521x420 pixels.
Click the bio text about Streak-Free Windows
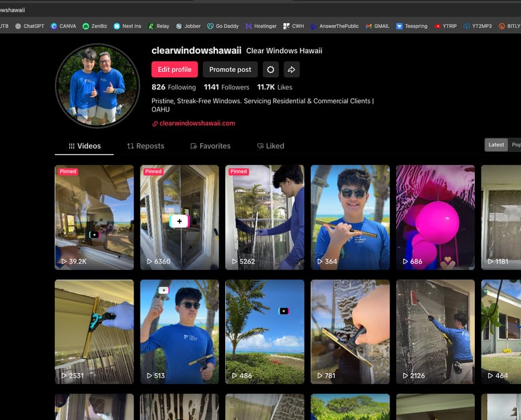click(x=263, y=105)
